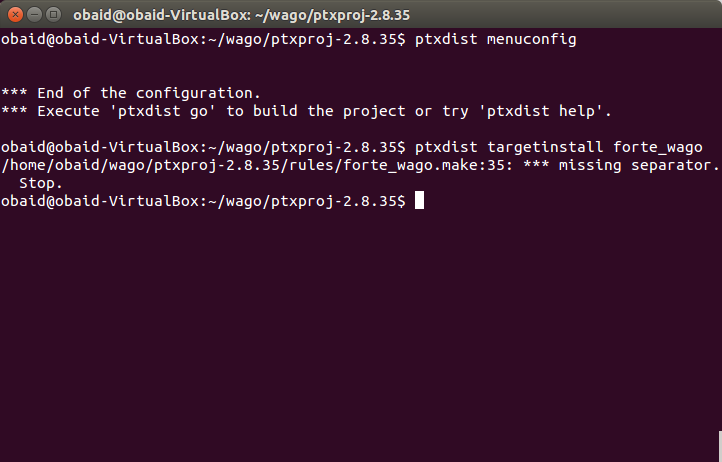This screenshot has height=462, width=722.
Task: Click the word 'Stop.' in error output
Action: pos(41,183)
